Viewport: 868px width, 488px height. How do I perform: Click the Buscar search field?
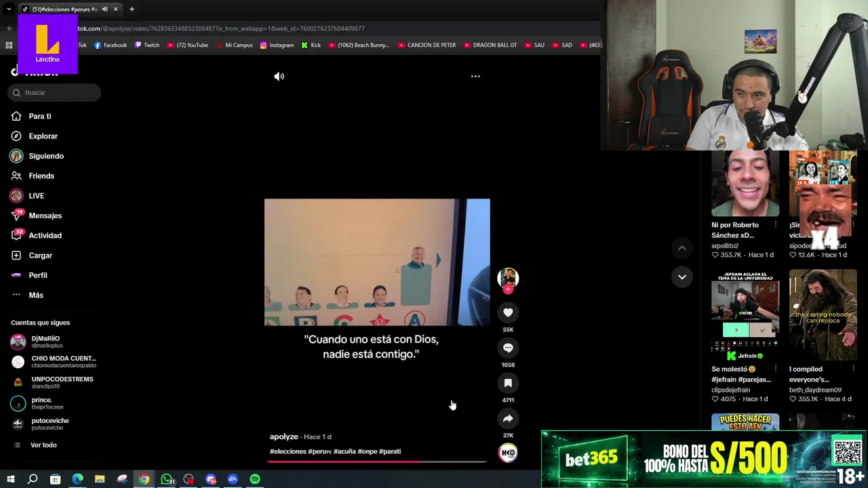coord(54,92)
